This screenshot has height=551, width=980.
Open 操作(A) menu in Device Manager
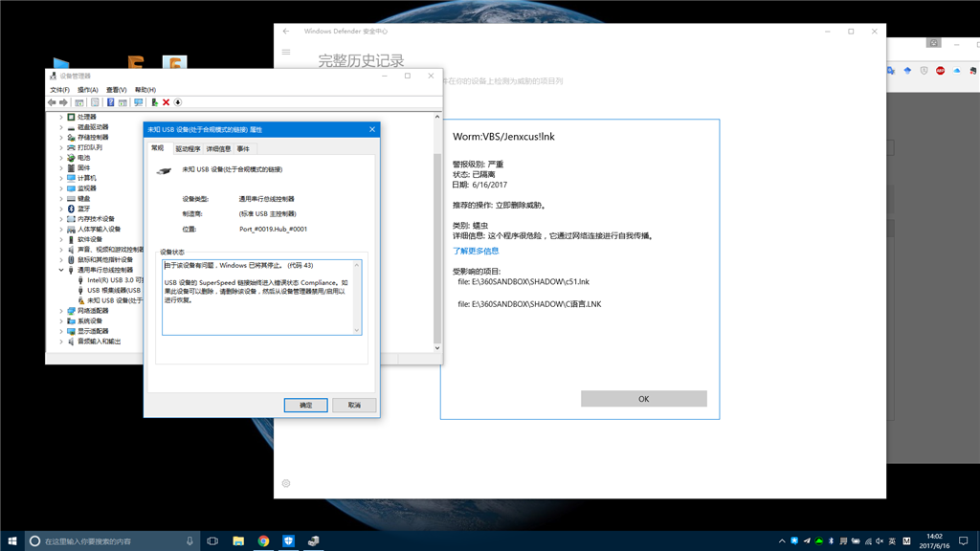tap(87, 90)
